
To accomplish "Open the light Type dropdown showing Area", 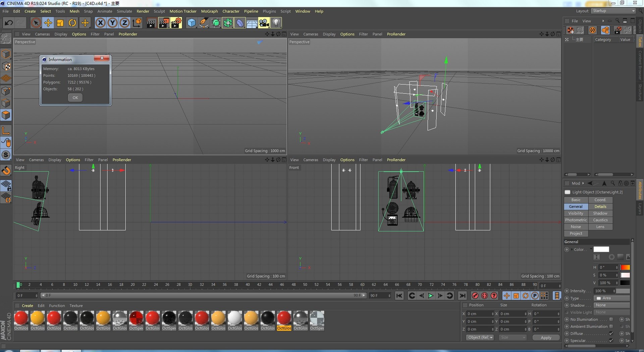I will click(x=612, y=298).
